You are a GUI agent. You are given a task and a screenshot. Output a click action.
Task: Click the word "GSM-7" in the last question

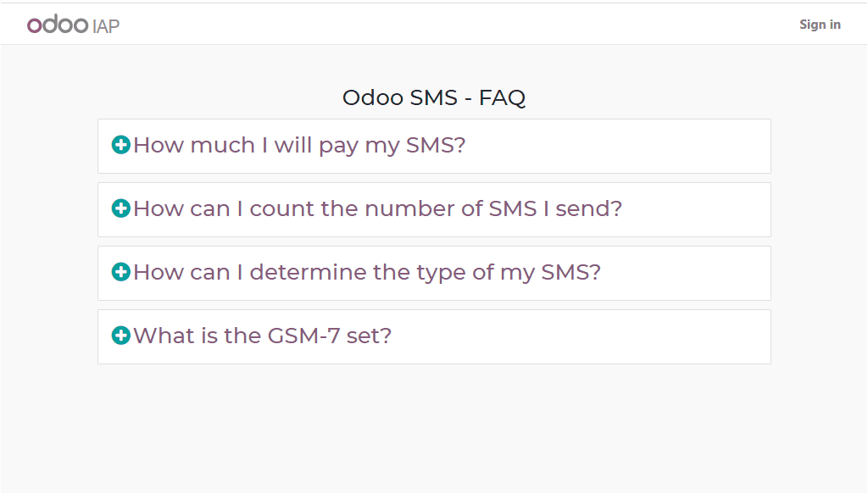point(303,336)
